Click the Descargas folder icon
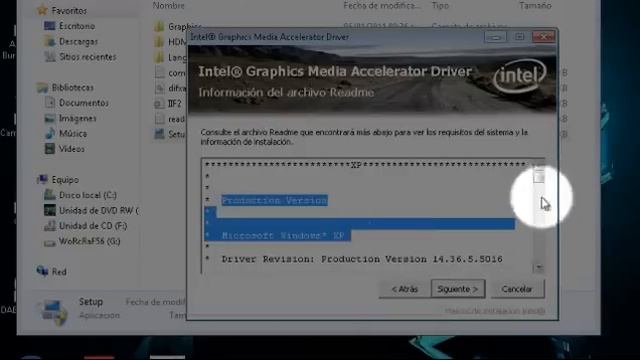Screen dimensions: 640x360 tap(49, 41)
